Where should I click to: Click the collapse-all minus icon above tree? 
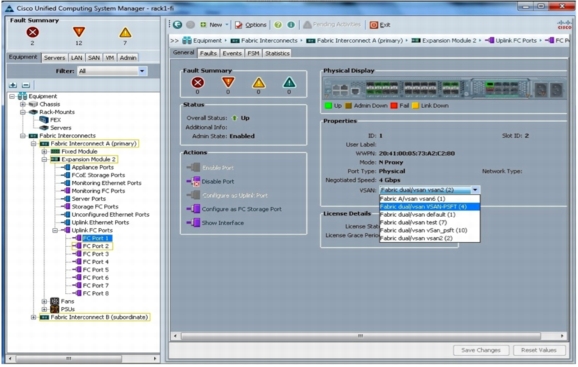(25, 85)
